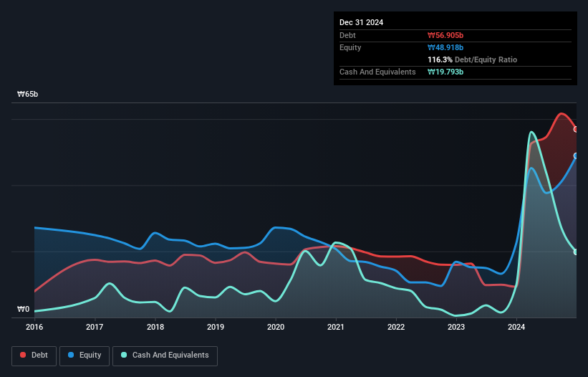Click the ₩0 y-axis label
The width and height of the screenshot is (588, 377).
click(23, 309)
